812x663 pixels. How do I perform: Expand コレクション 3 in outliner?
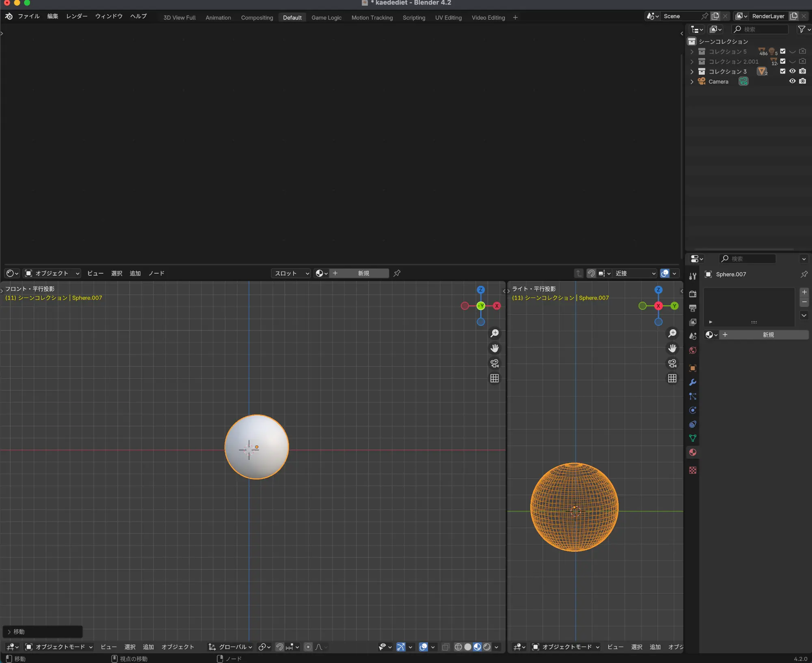692,71
